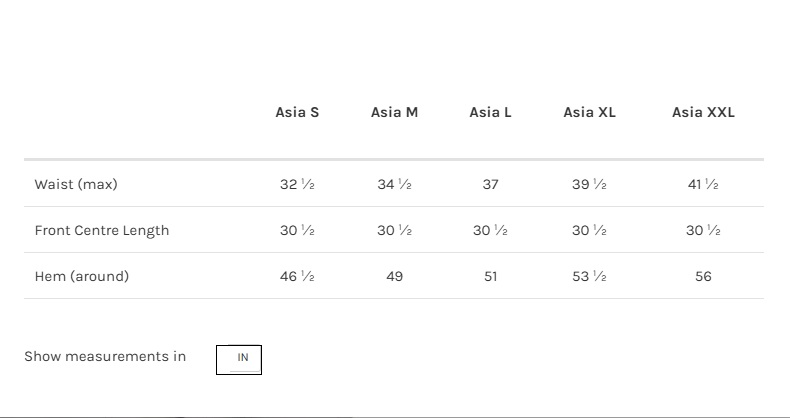Click the Asia M hem value 49

coord(394,277)
